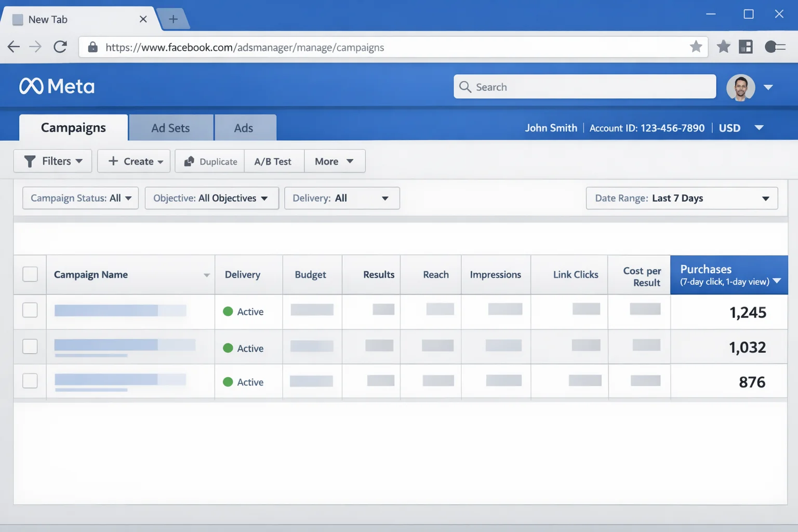Click the bookmark star in address bar
The width and height of the screenshot is (798, 532).
pyautogui.click(x=696, y=47)
